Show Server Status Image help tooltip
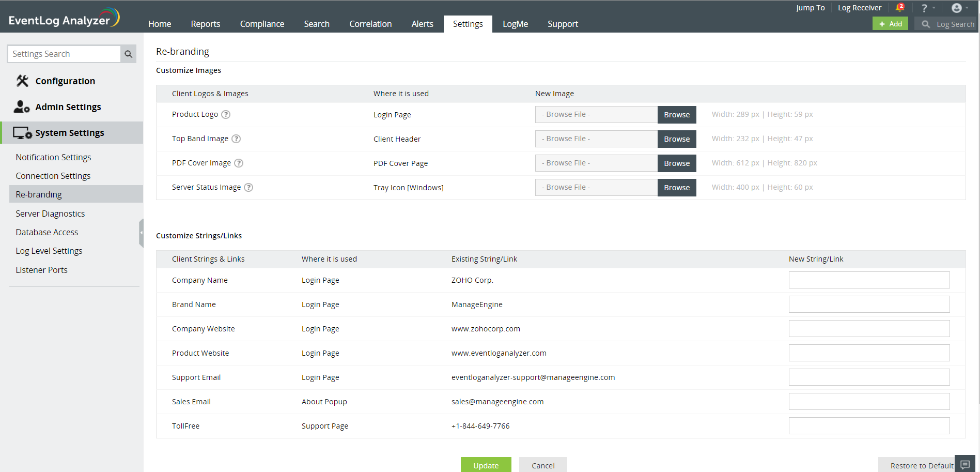This screenshot has height=472, width=980. tap(248, 188)
